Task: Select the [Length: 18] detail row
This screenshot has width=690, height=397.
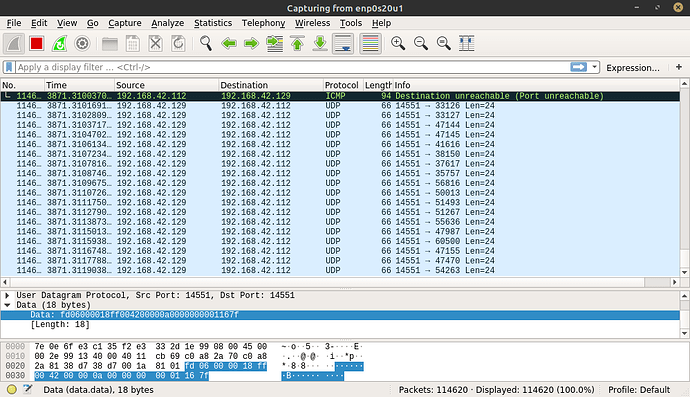Action: (340, 324)
